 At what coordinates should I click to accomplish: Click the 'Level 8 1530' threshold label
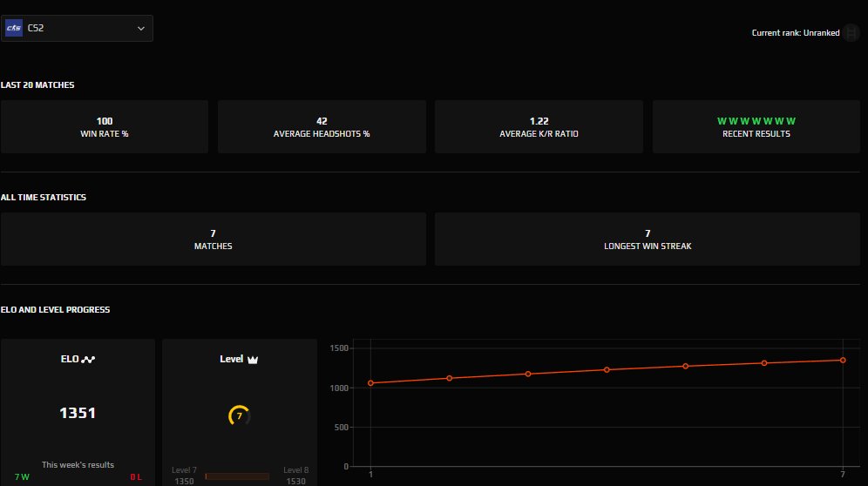295,476
